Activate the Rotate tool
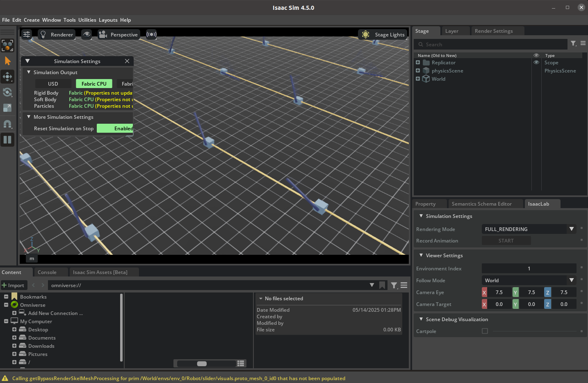This screenshot has width=588, height=383. click(x=7, y=92)
